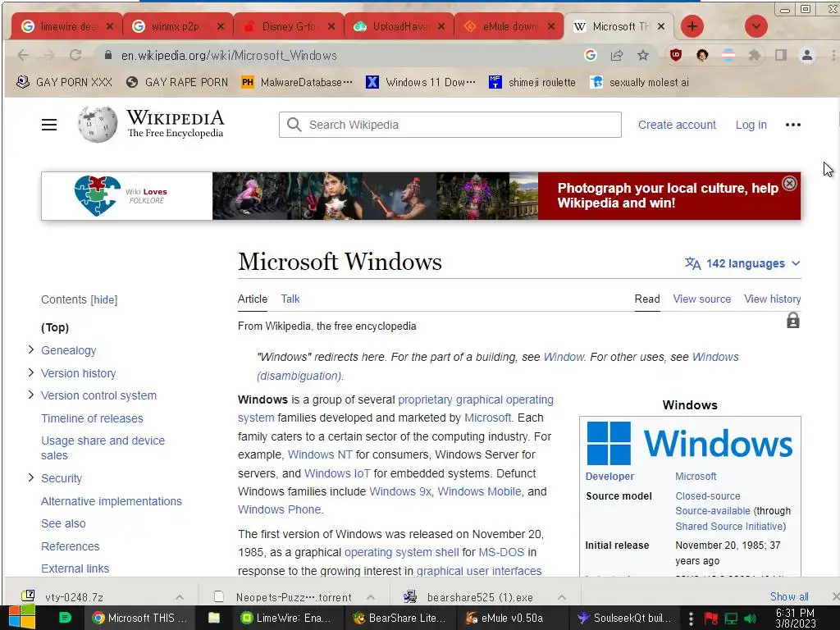Open the MS-DOS article link
This screenshot has height=630, width=840.
pyautogui.click(x=501, y=552)
